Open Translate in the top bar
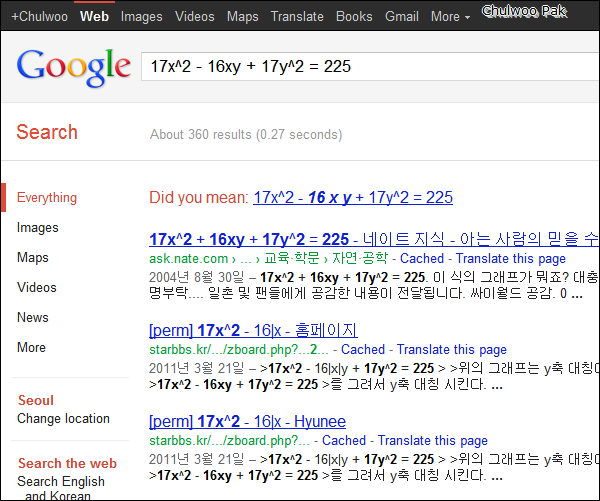 297,16
